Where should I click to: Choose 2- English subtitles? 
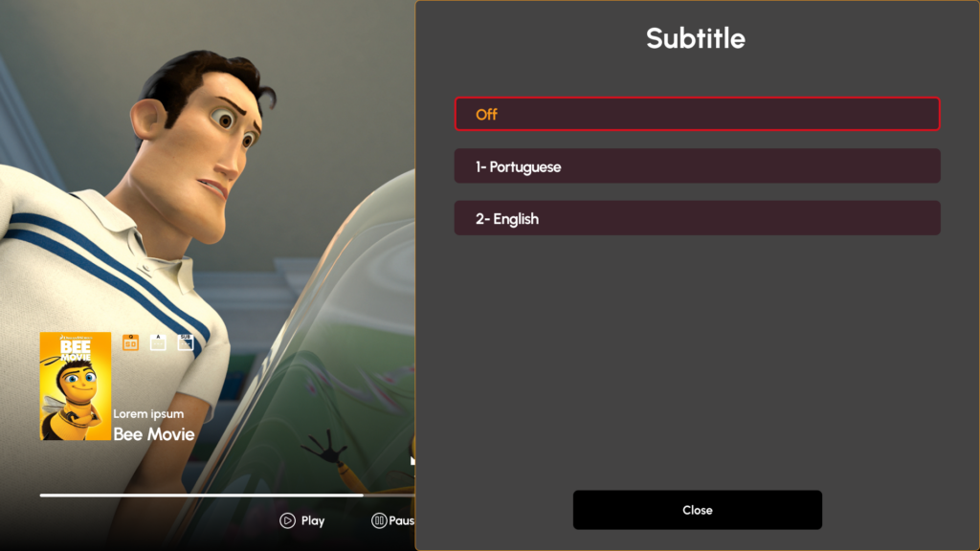pos(697,218)
